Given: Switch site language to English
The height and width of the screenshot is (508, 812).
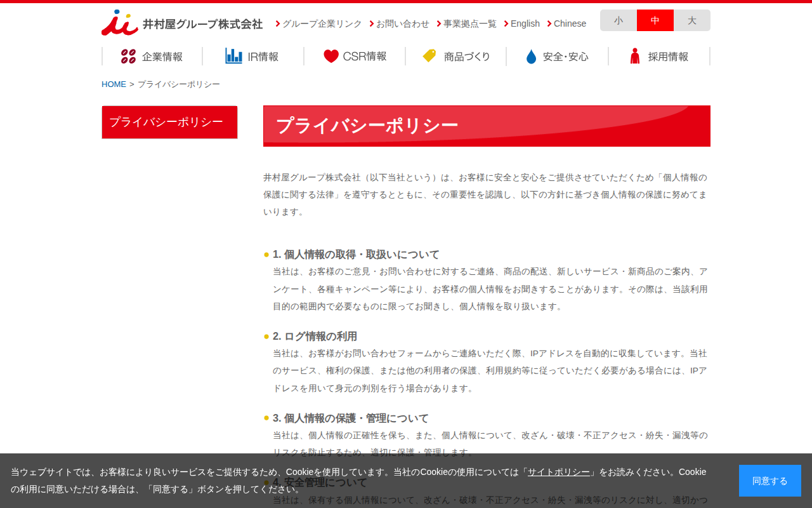Looking at the screenshot, I should click(525, 23).
